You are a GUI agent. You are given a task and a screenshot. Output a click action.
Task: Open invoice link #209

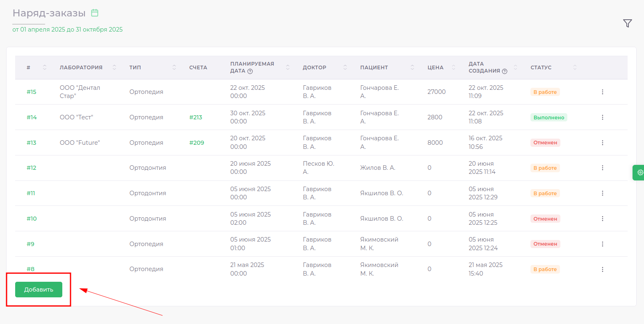tap(196, 143)
